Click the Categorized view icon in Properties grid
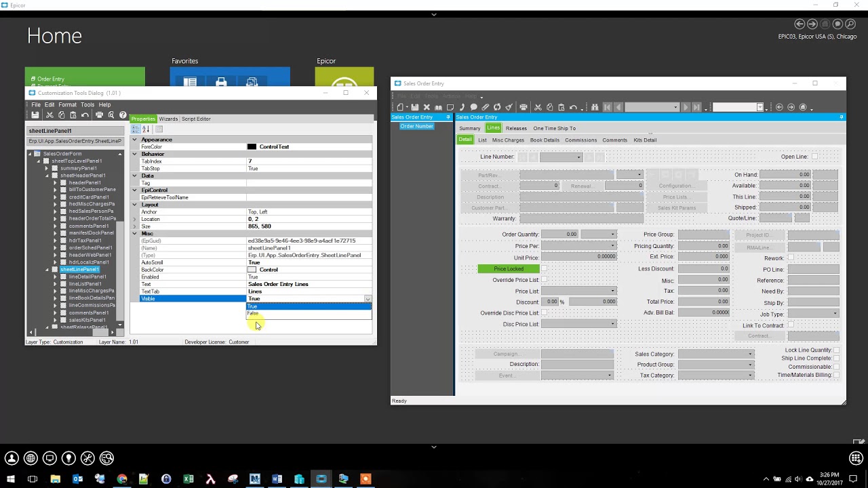 [135, 129]
